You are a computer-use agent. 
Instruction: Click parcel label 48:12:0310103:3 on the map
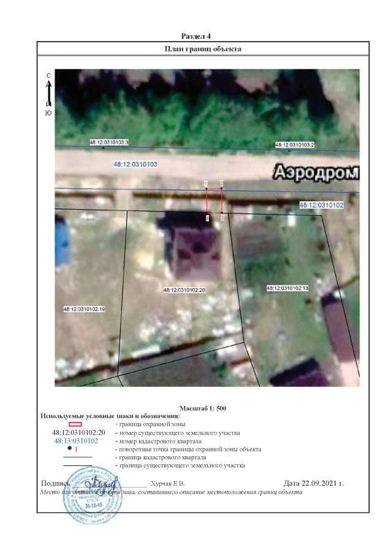point(108,142)
